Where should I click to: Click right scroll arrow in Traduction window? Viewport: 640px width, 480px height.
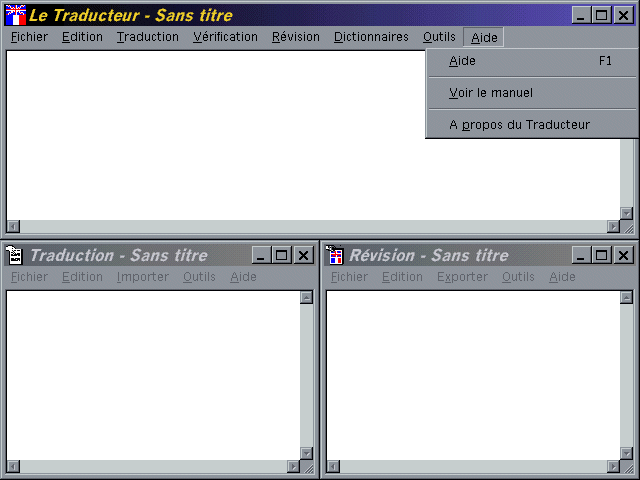(293, 466)
